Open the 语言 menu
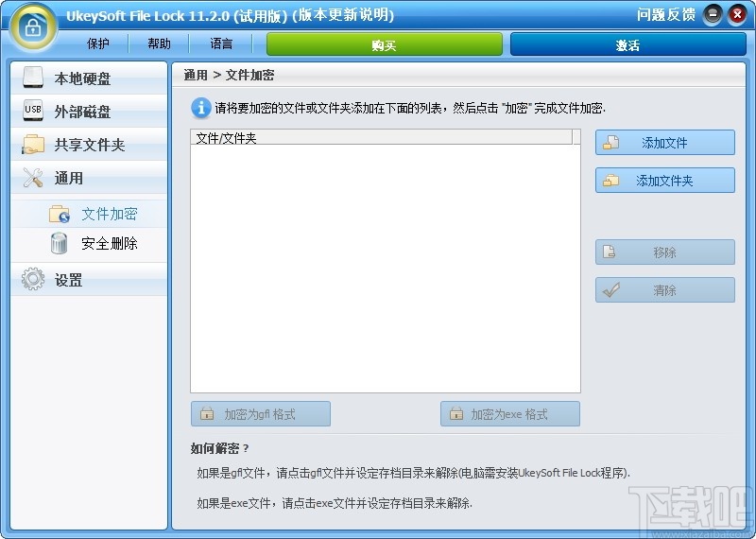The height and width of the screenshot is (539, 756). (221, 43)
